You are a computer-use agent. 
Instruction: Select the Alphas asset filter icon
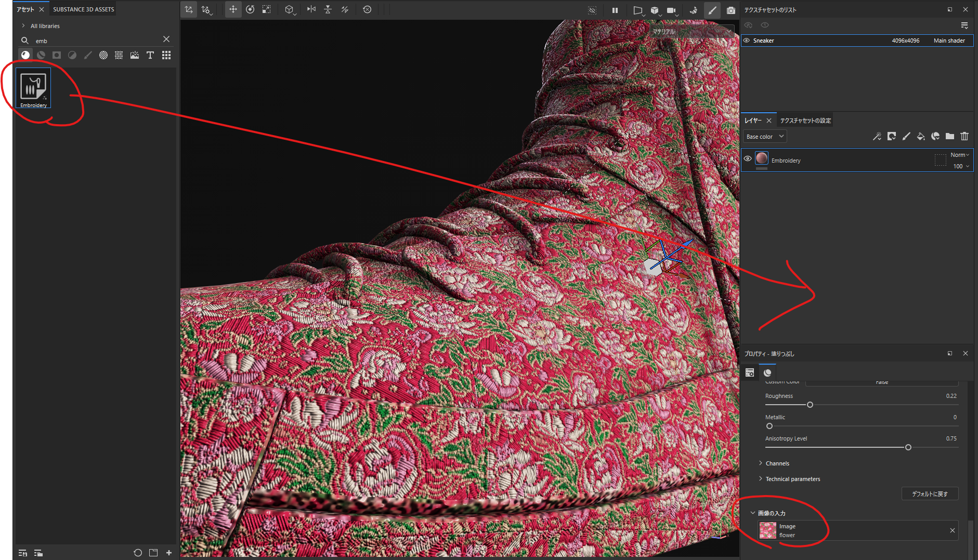click(103, 55)
